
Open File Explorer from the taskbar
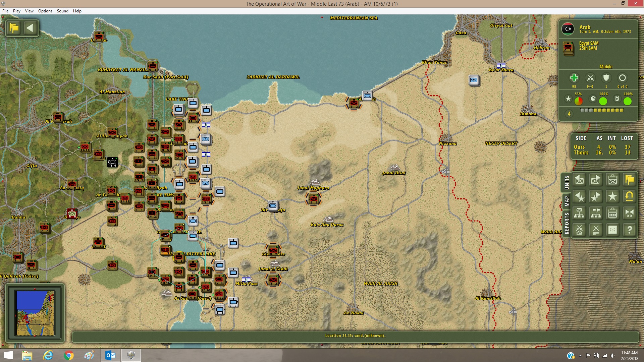point(27,355)
